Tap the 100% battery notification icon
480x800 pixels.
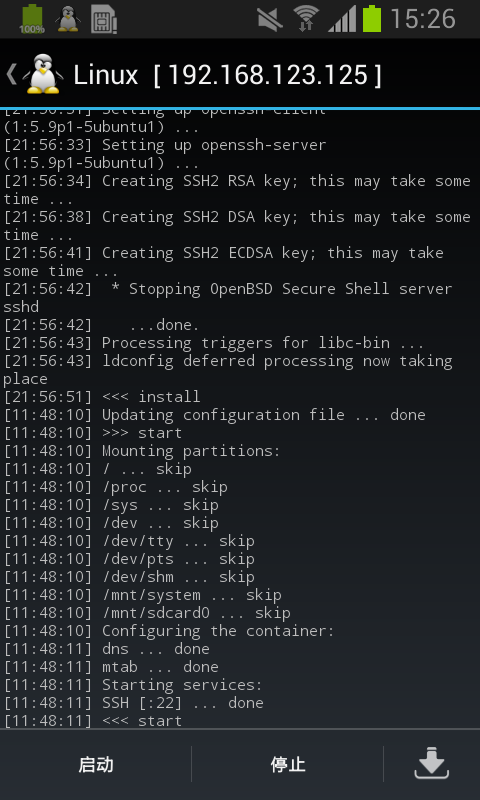click(x=32, y=19)
